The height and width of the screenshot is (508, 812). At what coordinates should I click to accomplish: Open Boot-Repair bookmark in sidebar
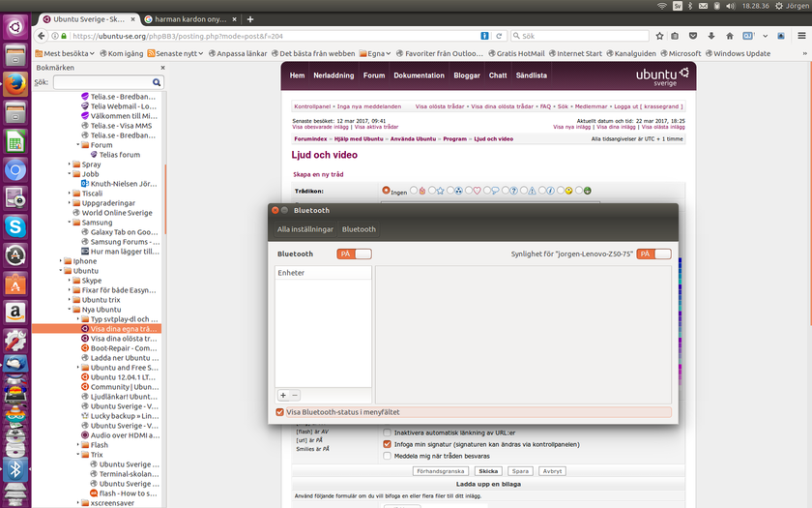coord(119,348)
